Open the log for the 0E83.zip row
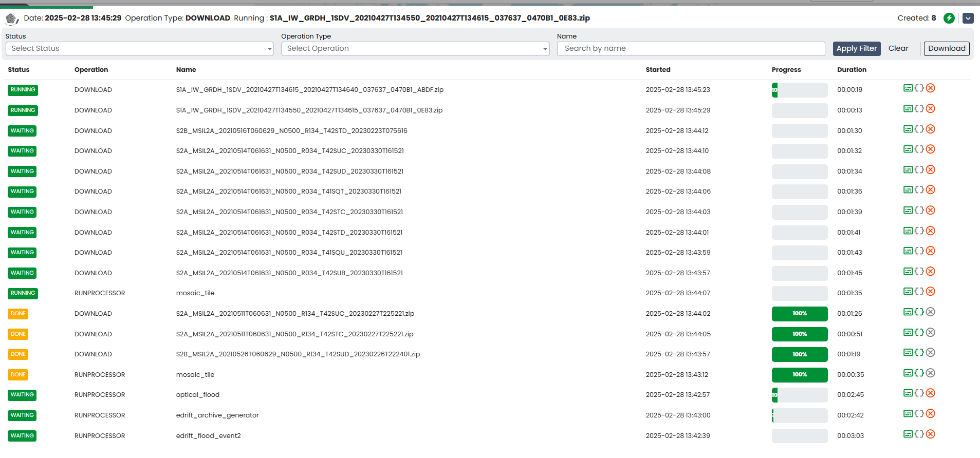The width and height of the screenshot is (980, 458). click(x=908, y=109)
